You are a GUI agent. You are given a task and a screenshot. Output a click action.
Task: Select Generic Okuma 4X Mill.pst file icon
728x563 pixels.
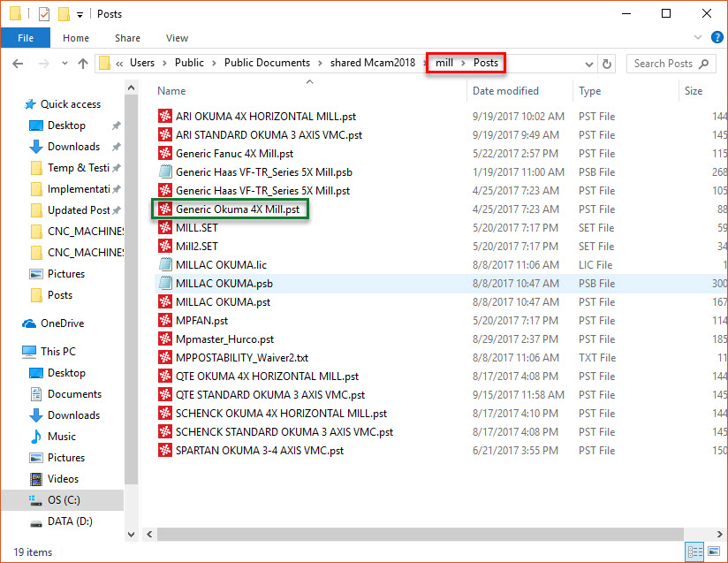click(165, 209)
